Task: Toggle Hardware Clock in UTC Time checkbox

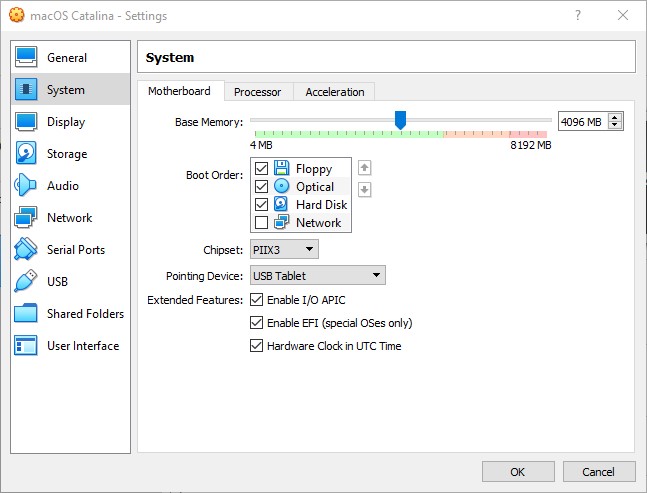Action: (256, 345)
